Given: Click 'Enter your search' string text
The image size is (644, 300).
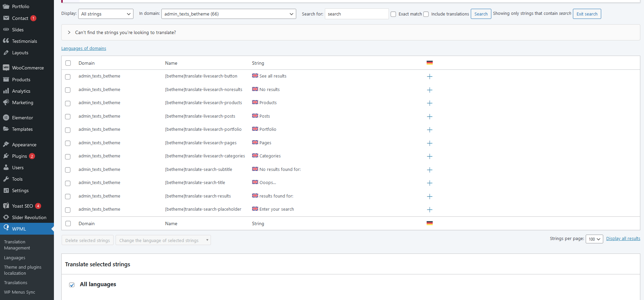Looking at the screenshot, I should 277,209.
